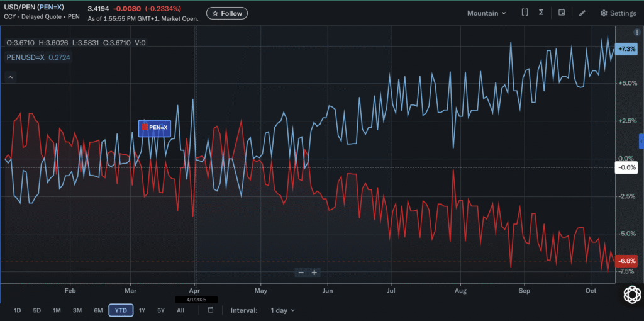This screenshot has width=644, height=321.
Task: Open the custom date range calendar icon
Action: point(211,310)
